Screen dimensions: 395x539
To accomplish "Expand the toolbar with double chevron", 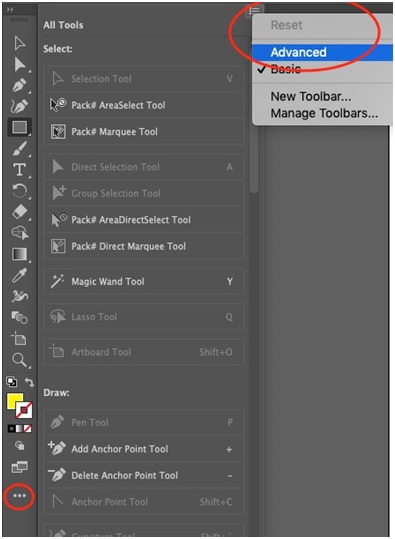I will point(10,9).
